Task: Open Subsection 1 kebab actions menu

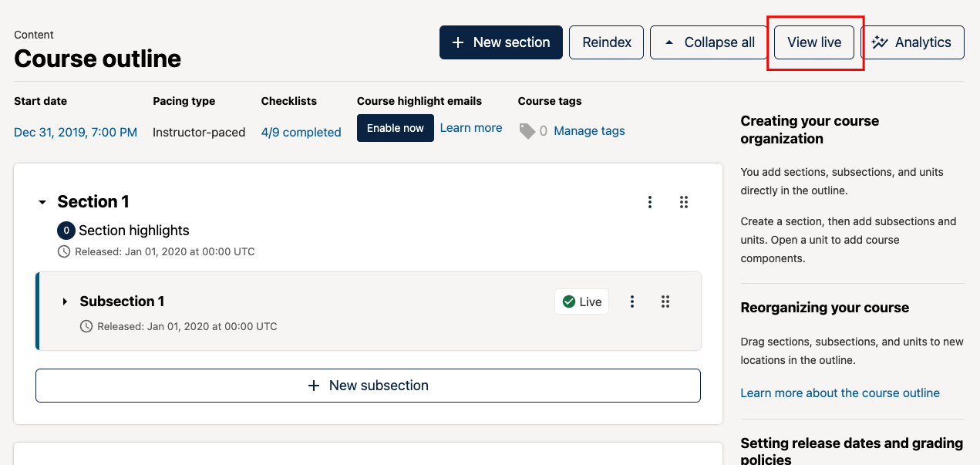Action: coord(632,302)
